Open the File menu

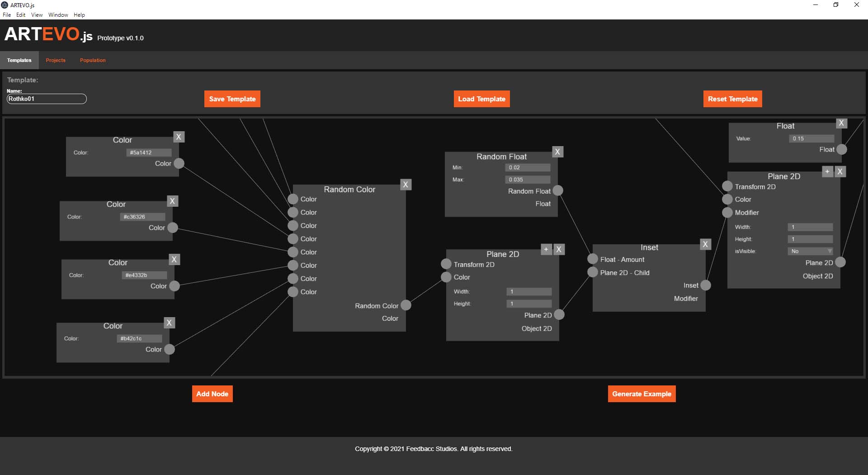point(7,15)
